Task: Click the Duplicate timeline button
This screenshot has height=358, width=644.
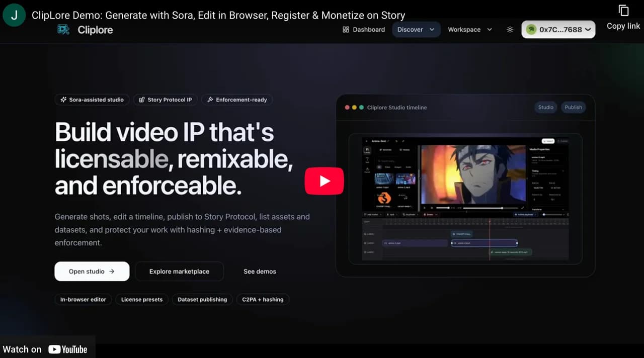Action: 411,215
